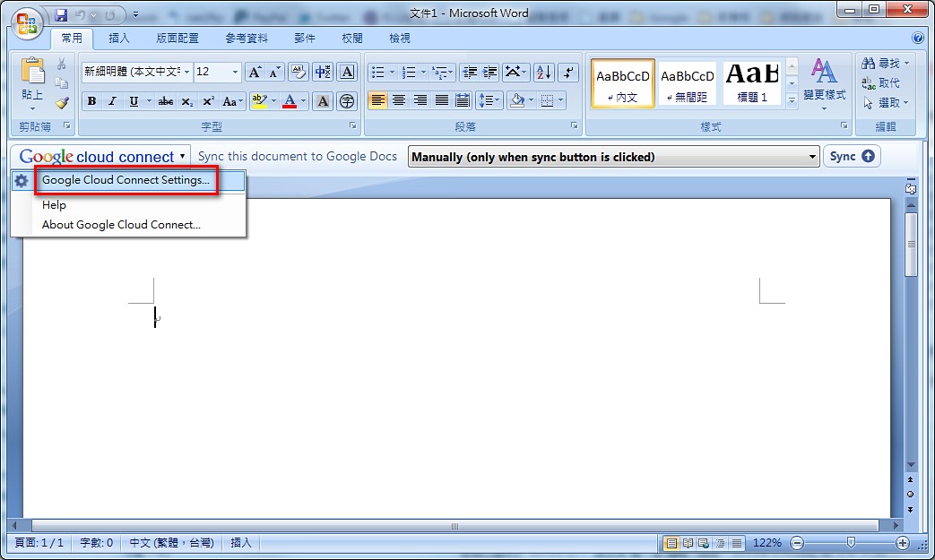Click the multilevel list icon

pyautogui.click(x=441, y=73)
